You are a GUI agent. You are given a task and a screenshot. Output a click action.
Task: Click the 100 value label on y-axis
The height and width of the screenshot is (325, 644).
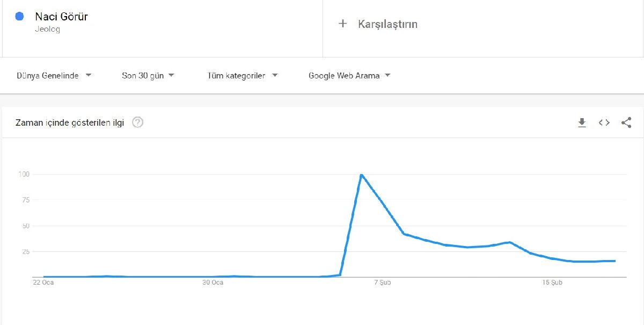tap(24, 174)
